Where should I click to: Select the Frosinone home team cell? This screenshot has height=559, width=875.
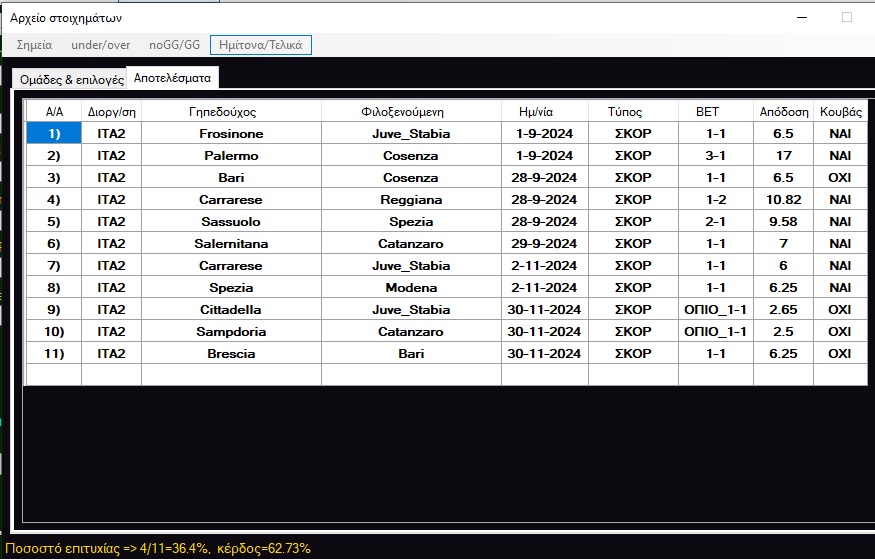coord(230,134)
